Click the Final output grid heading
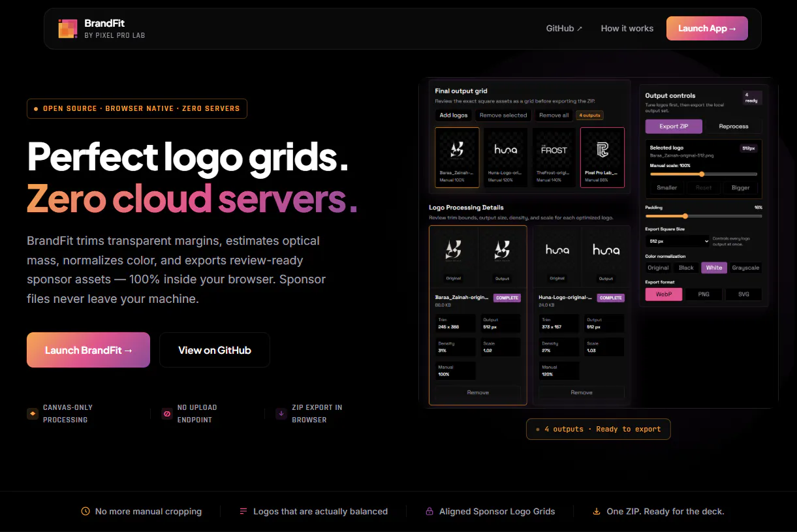 click(x=461, y=91)
